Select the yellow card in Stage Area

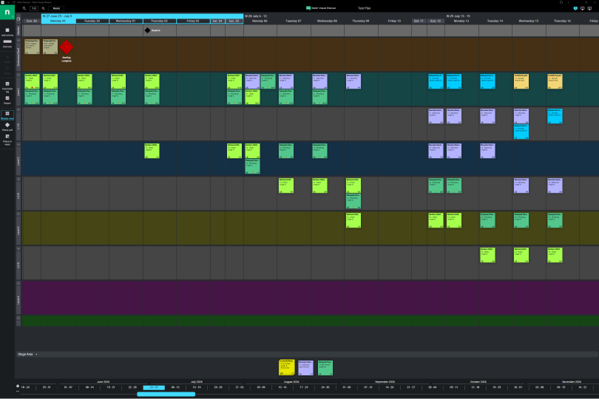pyautogui.click(x=287, y=367)
